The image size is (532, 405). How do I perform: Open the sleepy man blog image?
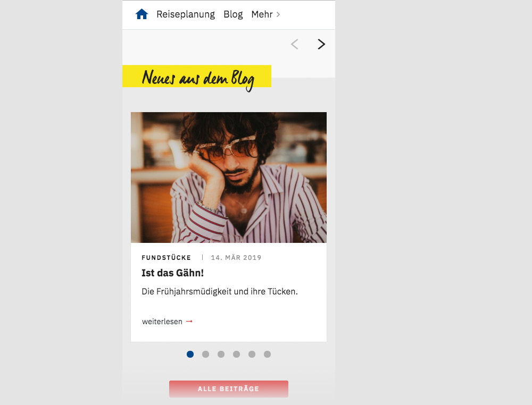[x=229, y=177]
